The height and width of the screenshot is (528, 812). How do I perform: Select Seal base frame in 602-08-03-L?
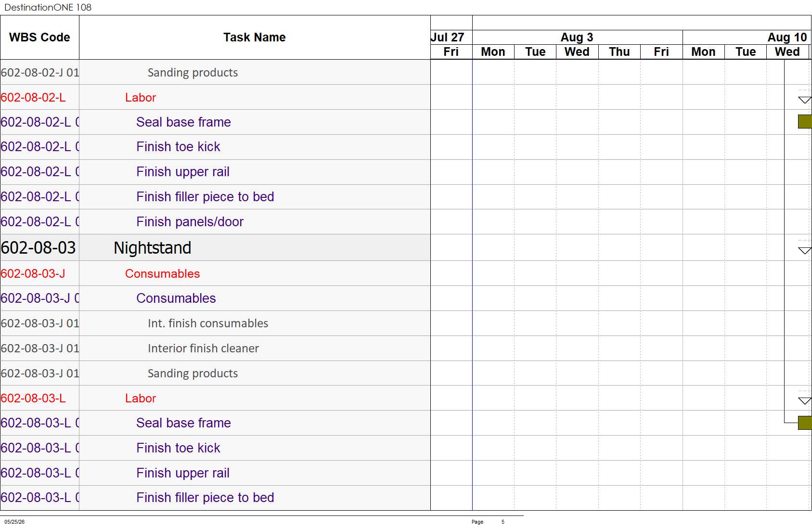click(x=215, y=423)
